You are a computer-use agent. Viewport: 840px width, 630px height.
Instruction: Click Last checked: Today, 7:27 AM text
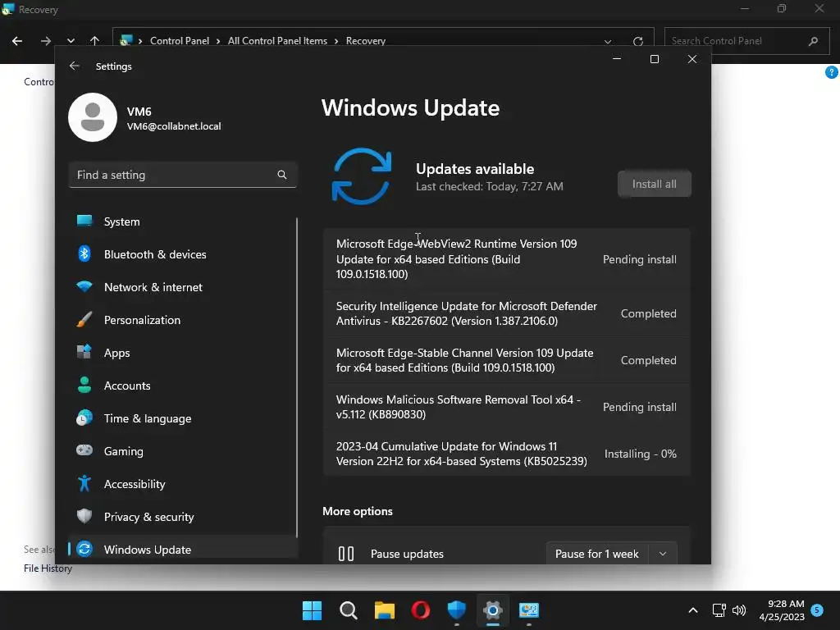coord(489,186)
